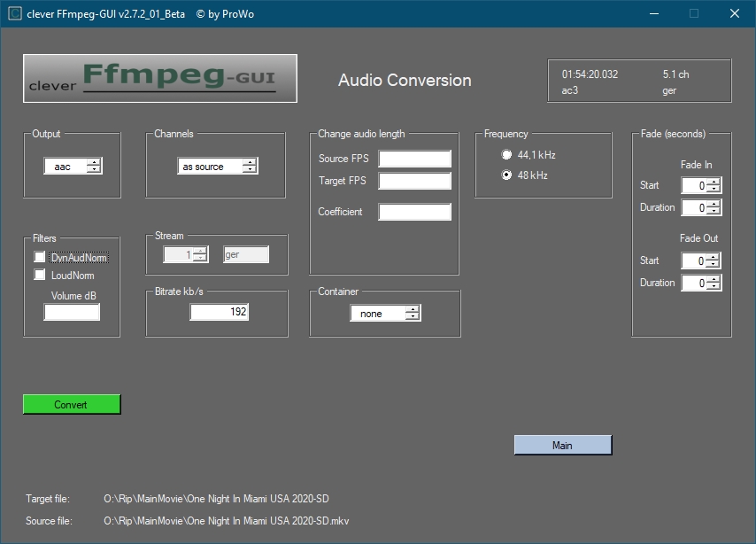The image size is (756, 544).
Task: Click the duration text 01:54:20.032
Action: coord(590,74)
